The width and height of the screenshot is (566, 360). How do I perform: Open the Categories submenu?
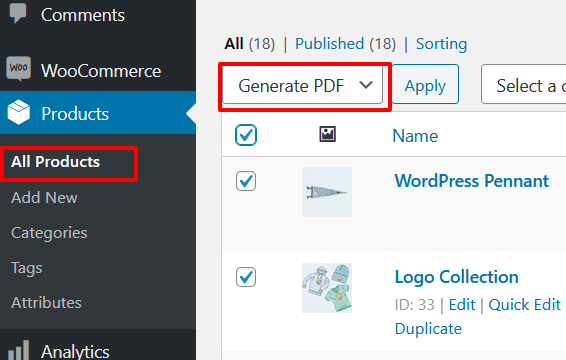(49, 233)
